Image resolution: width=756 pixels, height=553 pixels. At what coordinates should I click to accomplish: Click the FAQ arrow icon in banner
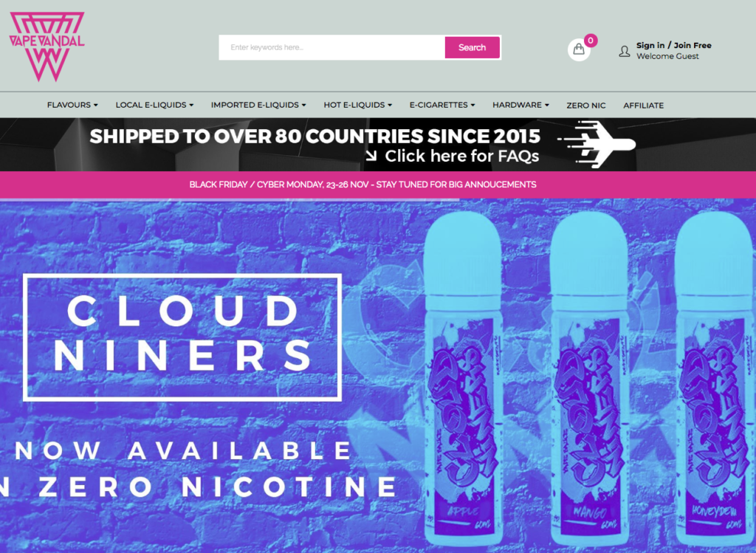371,156
